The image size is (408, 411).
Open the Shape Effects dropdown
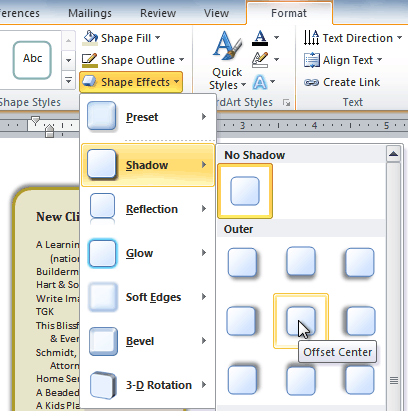coord(131,82)
